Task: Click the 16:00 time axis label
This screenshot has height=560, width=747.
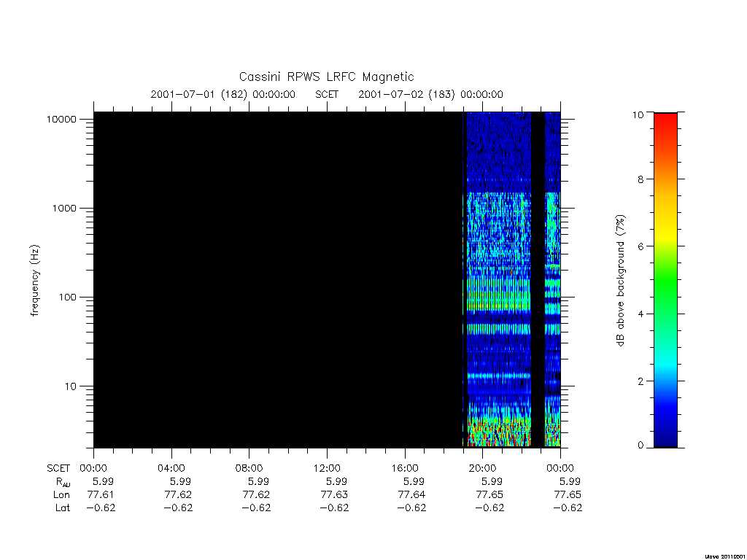Action: point(405,468)
